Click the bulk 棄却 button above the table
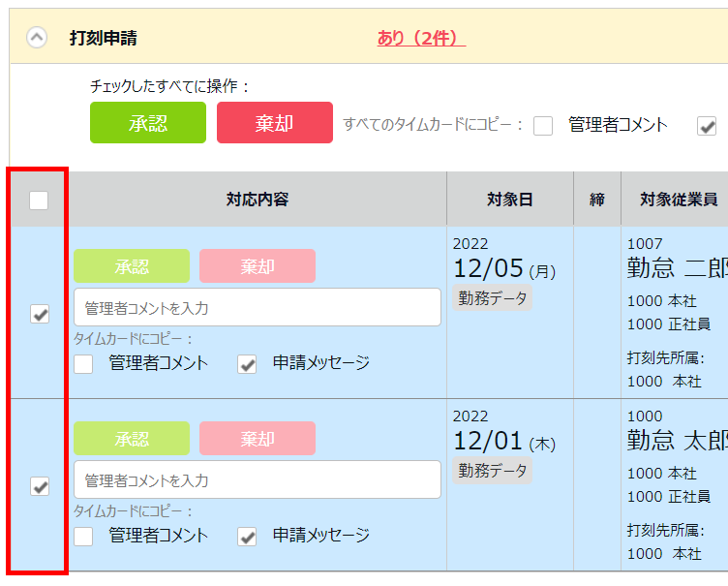Viewport: 728px width, 586px height. point(275,123)
